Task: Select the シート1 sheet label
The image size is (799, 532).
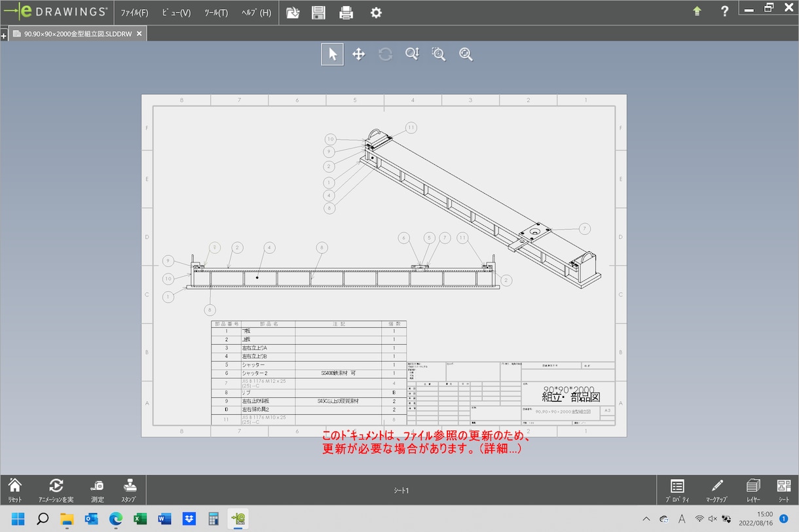Action: (x=401, y=491)
